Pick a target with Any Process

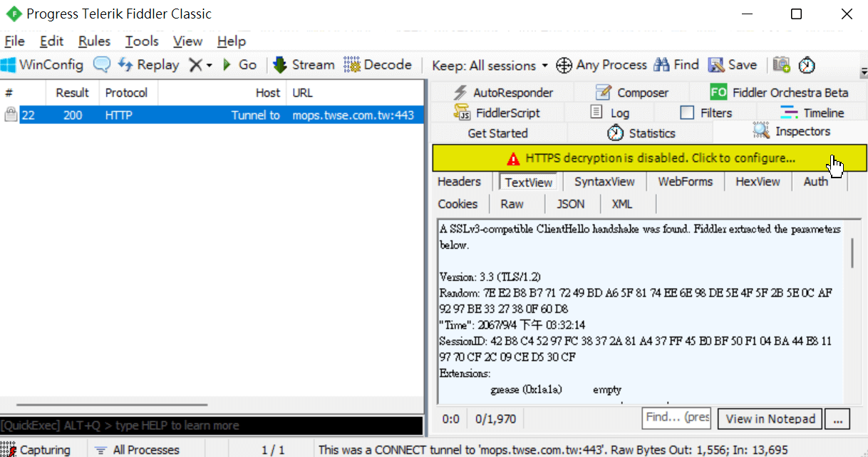[x=601, y=65]
